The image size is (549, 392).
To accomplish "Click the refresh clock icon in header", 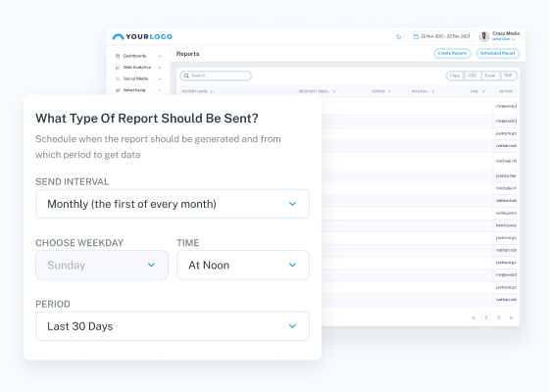I will (398, 37).
